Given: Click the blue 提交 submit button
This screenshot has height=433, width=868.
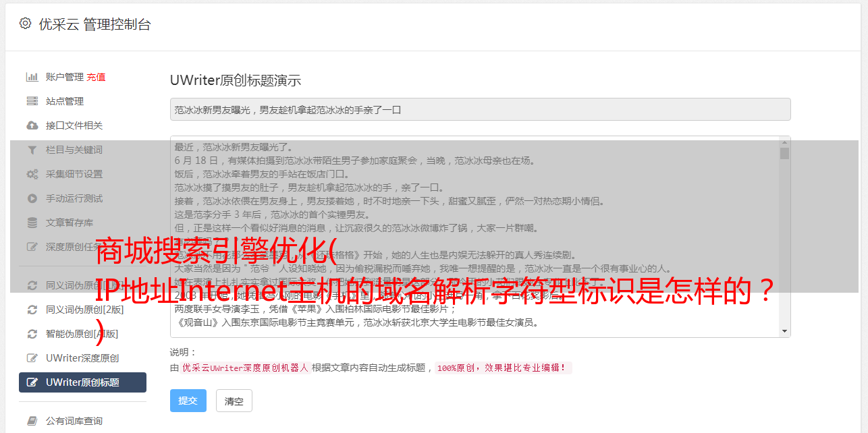Looking at the screenshot, I should point(188,401).
